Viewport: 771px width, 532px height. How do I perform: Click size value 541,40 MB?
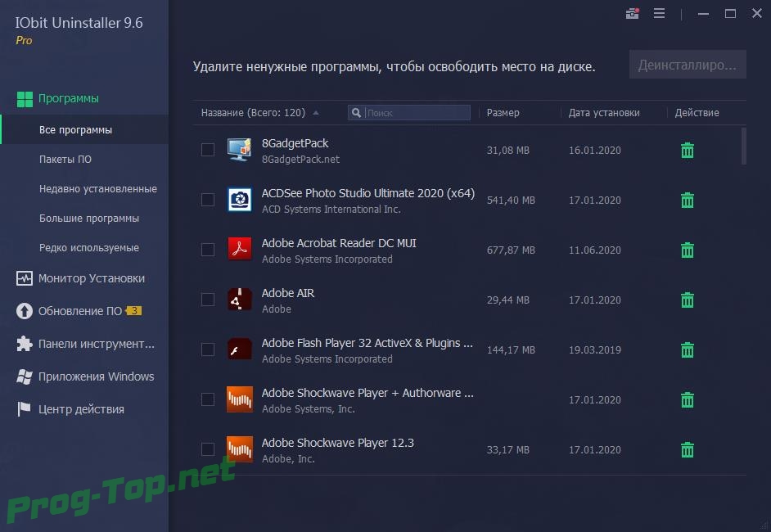coord(511,201)
